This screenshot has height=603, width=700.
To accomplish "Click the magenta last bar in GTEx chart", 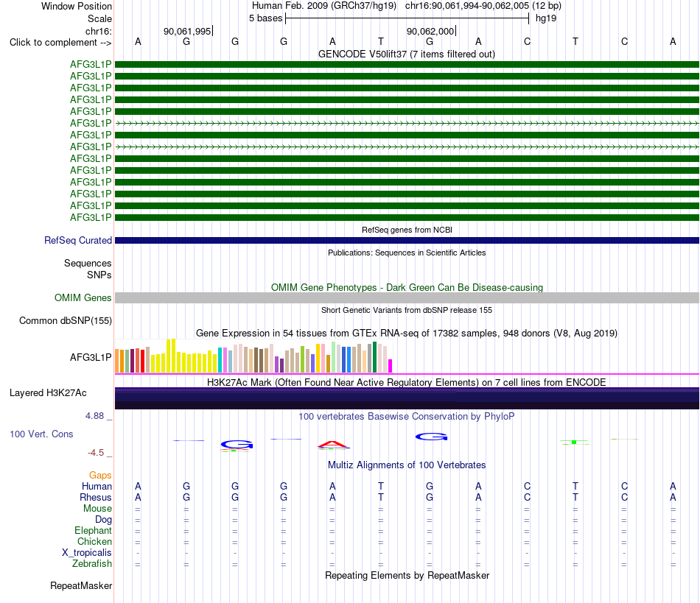I will coord(391,366).
